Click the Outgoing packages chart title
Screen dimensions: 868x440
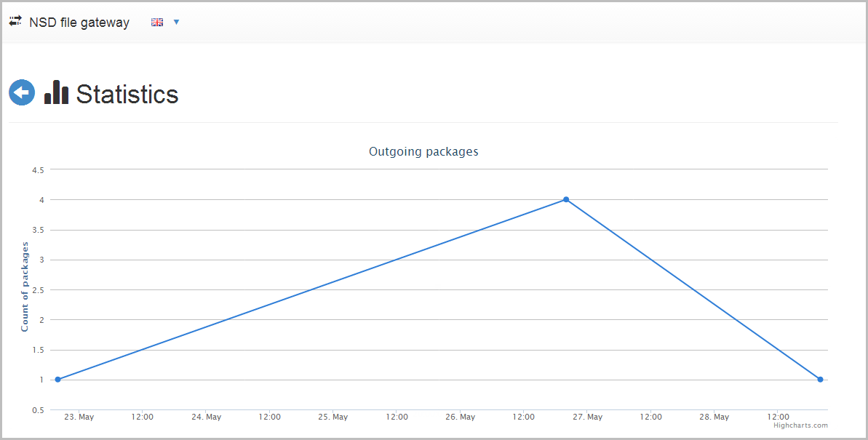(423, 152)
